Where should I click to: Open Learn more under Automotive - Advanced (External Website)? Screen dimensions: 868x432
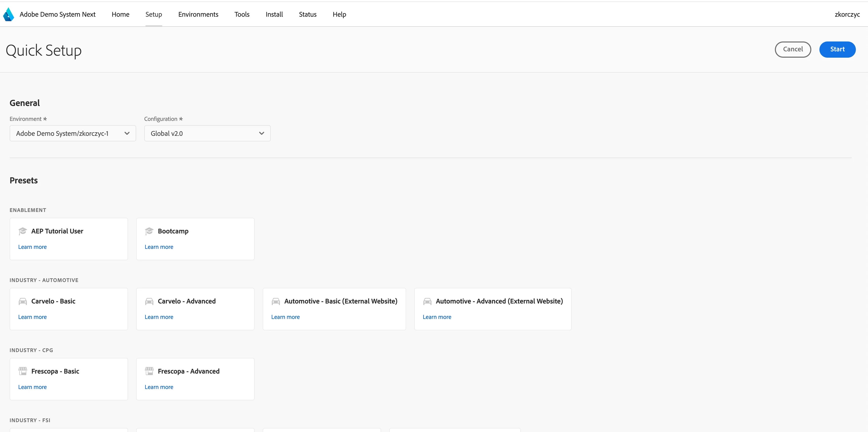[x=437, y=317]
